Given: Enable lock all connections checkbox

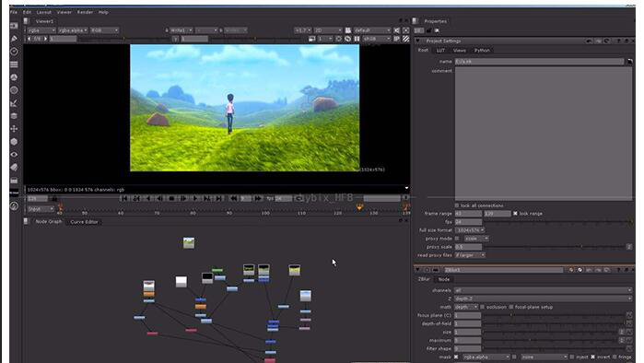Looking at the screenshot, I should [x=457, y=205].
